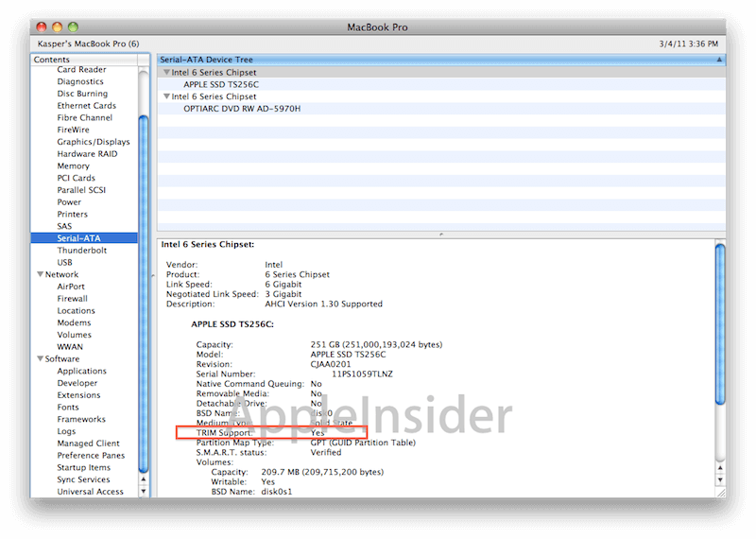Viewport: 756px width, 539px height.
Task: Select Developer under Software
Action: coord(77,383)
